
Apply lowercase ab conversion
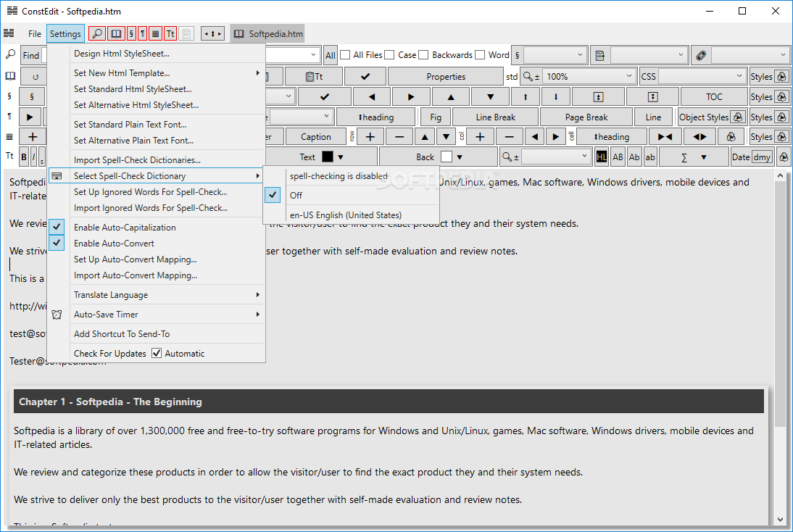[650, 157]
